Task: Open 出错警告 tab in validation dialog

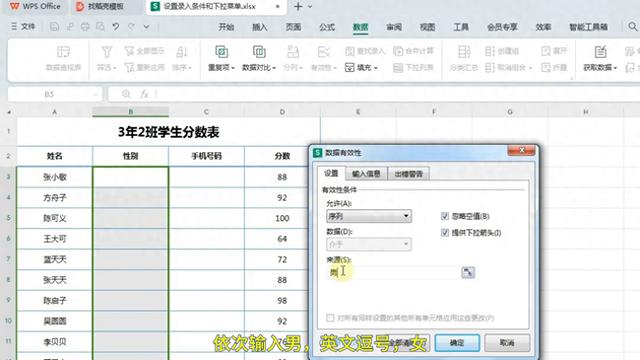Action: tap(409, 174)
